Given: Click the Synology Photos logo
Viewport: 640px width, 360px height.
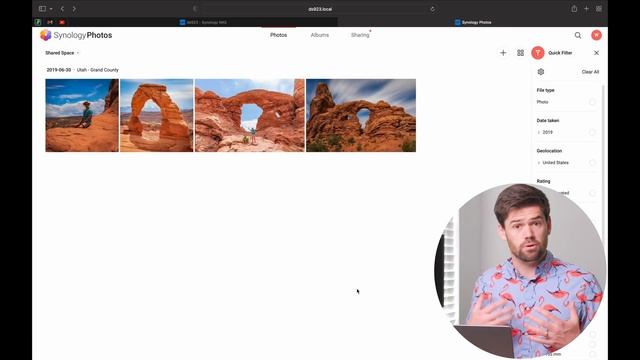Looking at the screenshot, I should 76,35.
